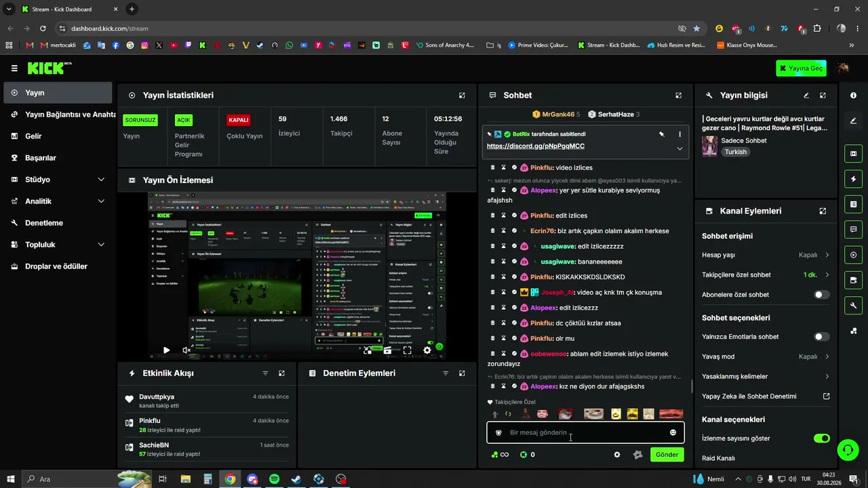Click the Windows taskbar search box
This screenshot has width=868, height=488.
(86, 479)
